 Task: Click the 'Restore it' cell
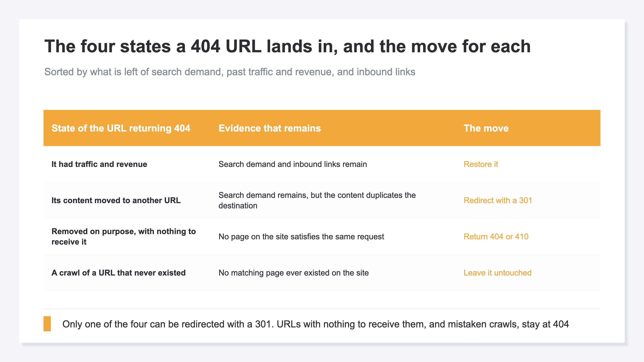tap(481, 164)
